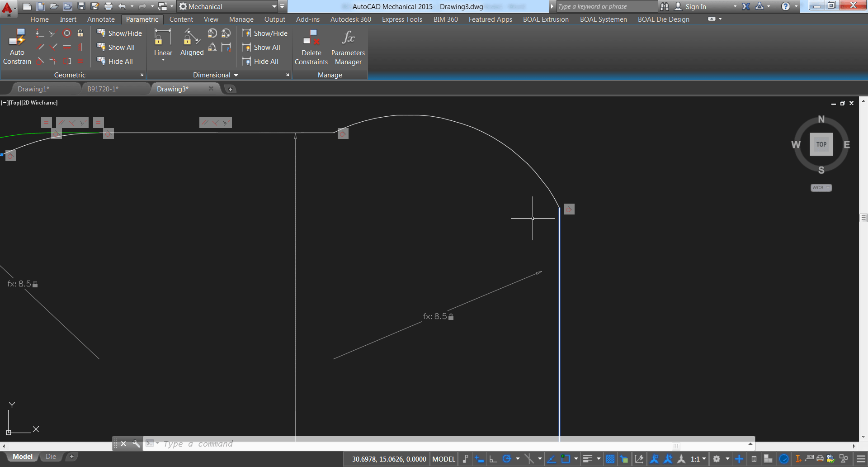Screen dimensions: 868x467
Task: Toggle Transparency checkered icon in status bar
Action: (x=610, y=459)
